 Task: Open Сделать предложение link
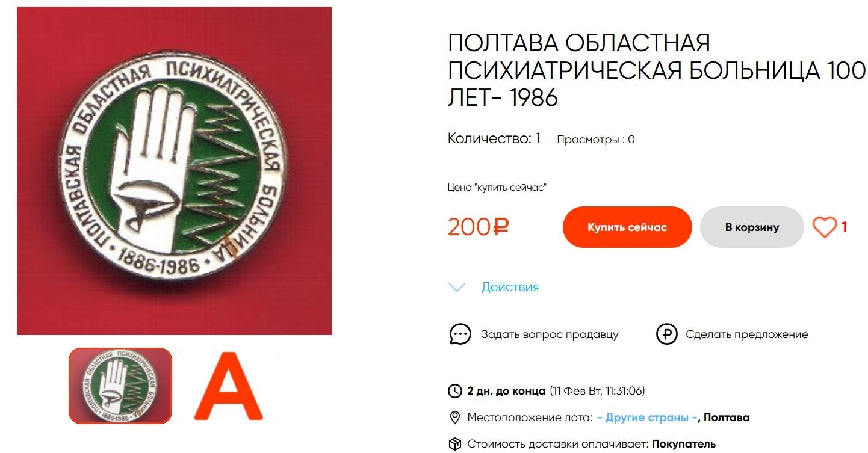click(x=747, y=334)
